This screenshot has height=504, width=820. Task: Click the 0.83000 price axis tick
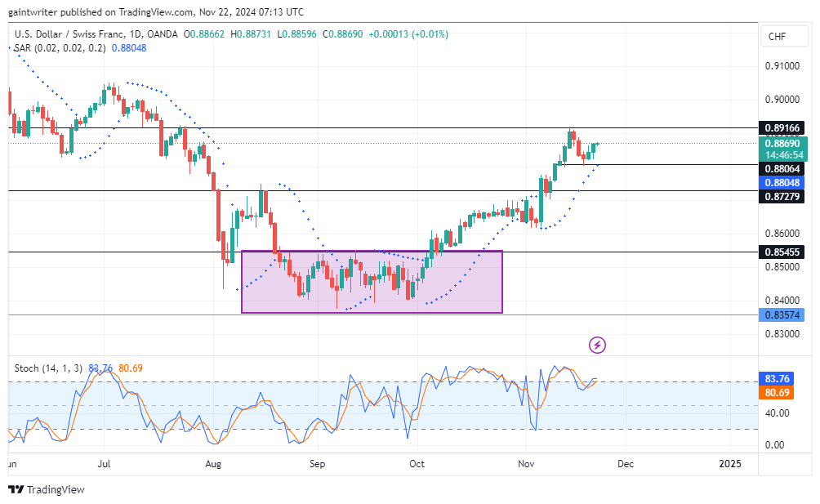(782, 333)
